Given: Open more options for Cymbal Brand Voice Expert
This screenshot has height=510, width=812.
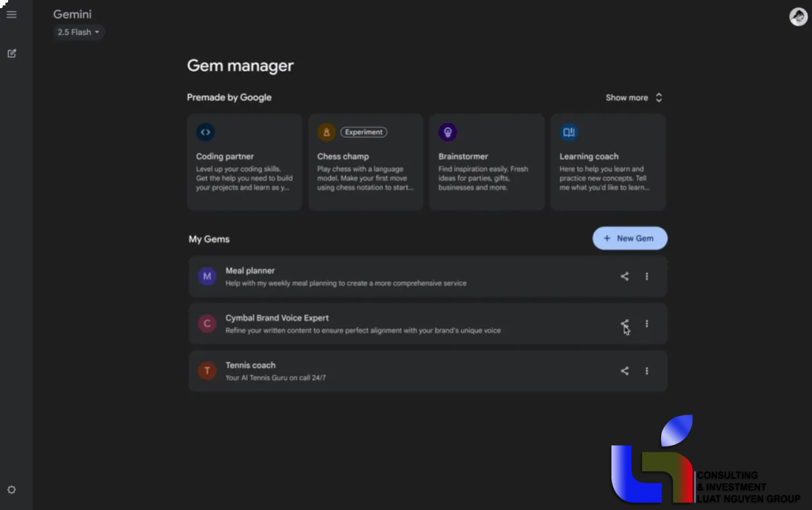Looking at the screenshot, I should 647,324.
